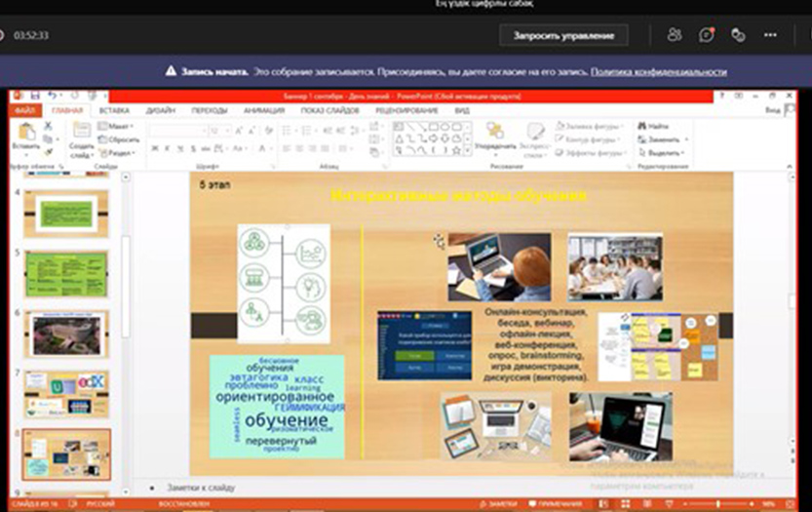Open the font size dropdown

click(x=228, y=130)
